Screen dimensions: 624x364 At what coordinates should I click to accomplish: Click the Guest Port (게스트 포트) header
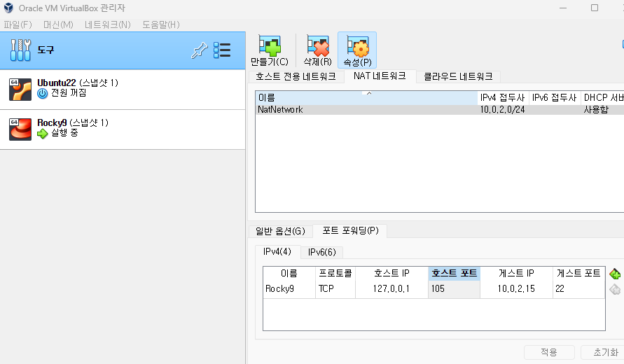click(578, 273)
